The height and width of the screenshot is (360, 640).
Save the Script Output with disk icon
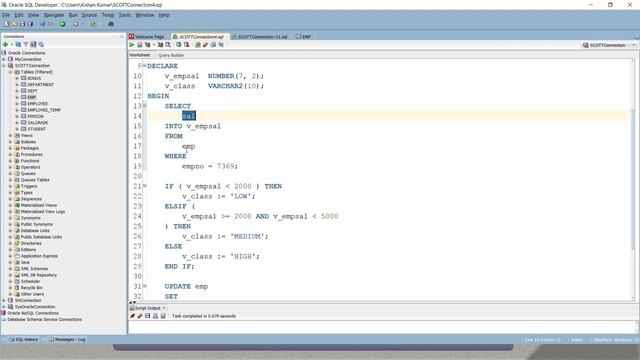(148, 316)
